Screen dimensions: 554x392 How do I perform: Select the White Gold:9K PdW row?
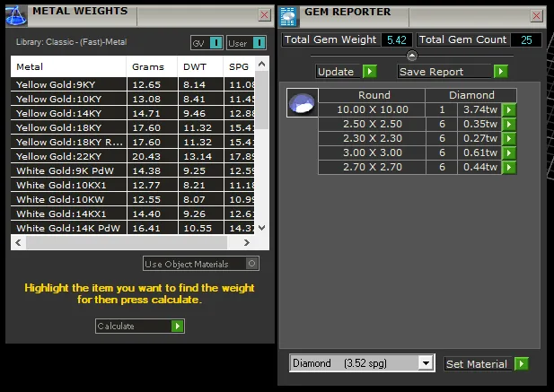tap(133, 170)
